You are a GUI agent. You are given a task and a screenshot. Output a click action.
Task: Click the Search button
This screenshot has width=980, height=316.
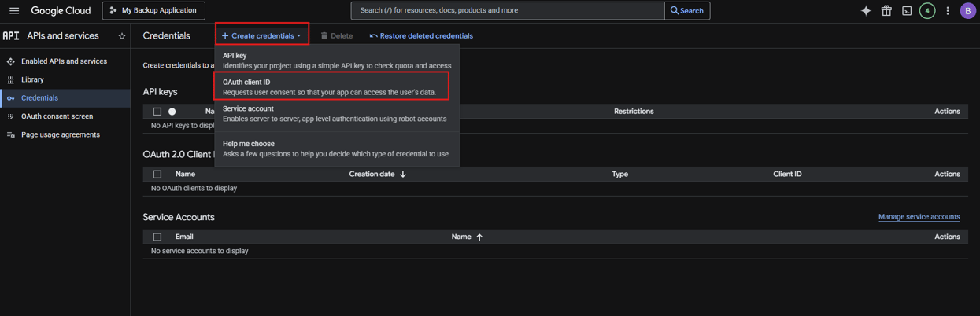coord(687,11)
